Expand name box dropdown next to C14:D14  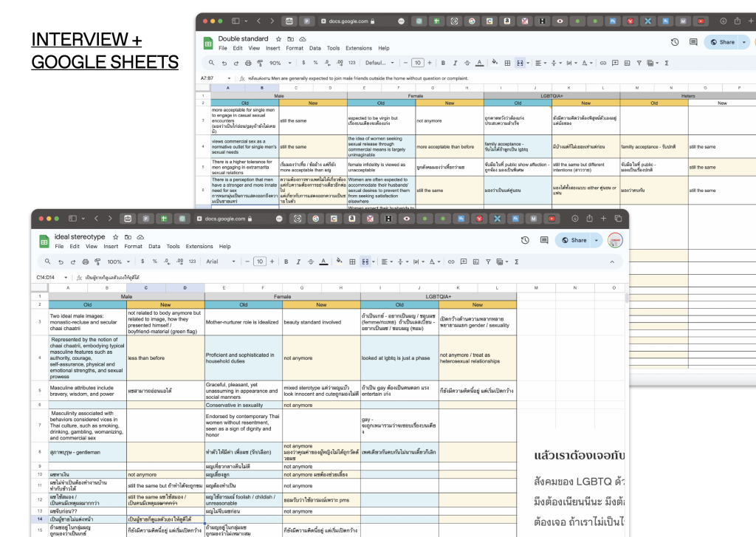tap(66, 278)
